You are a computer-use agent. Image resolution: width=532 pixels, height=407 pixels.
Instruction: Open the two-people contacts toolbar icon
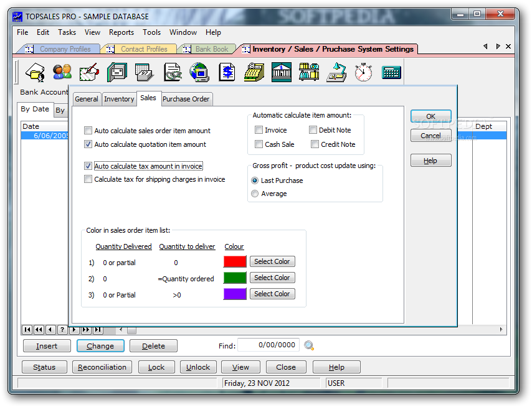point(62,72)
